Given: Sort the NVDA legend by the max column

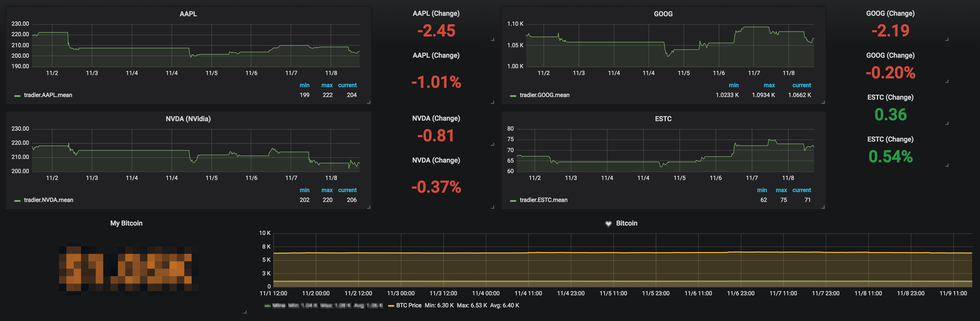Looking at the screenshot, I should click(327, 190).
